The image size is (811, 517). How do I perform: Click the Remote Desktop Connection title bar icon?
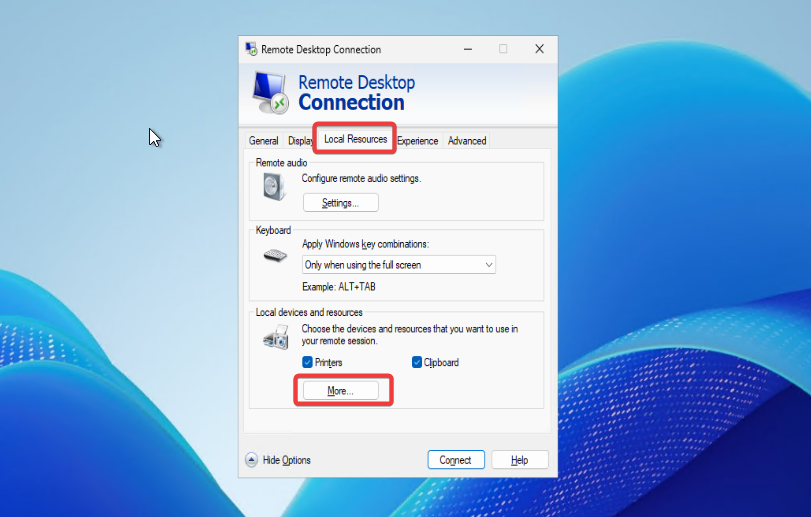(x=251, y=49)
